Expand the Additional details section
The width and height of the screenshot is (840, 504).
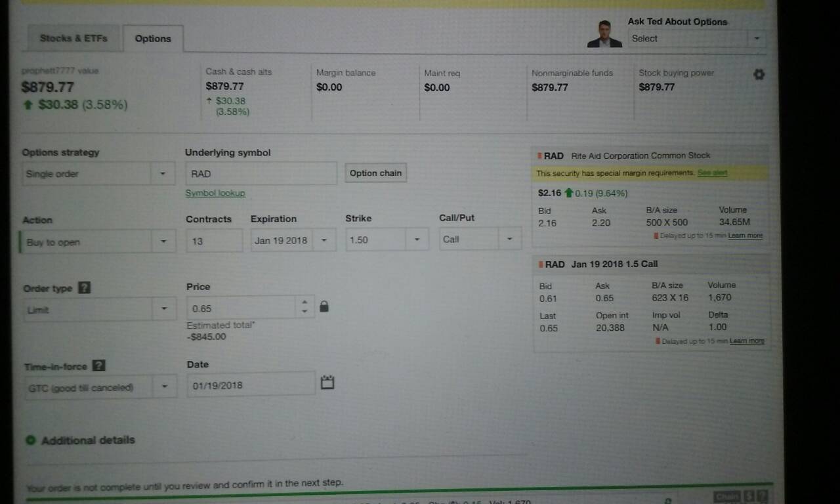81,440
